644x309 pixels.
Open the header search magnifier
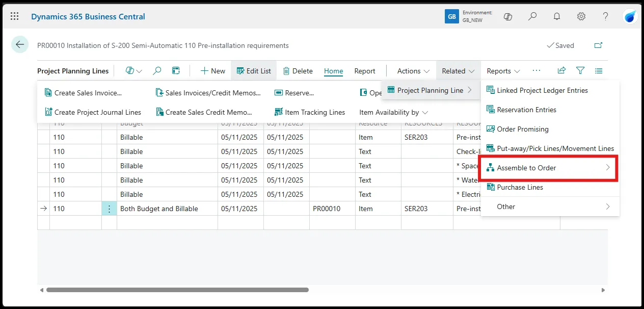(x=532, y=16)
